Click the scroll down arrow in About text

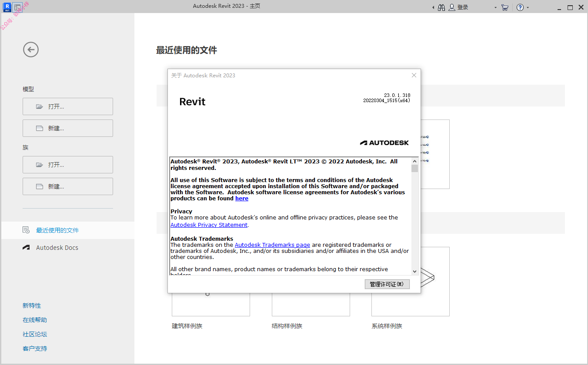pyautogui.click(x=414, y=271)
